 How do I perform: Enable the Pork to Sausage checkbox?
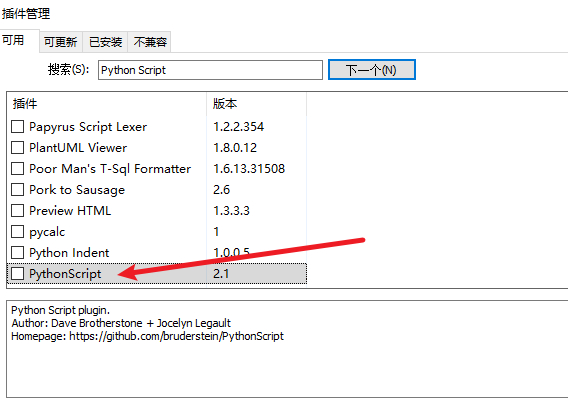tap(17, 190)
